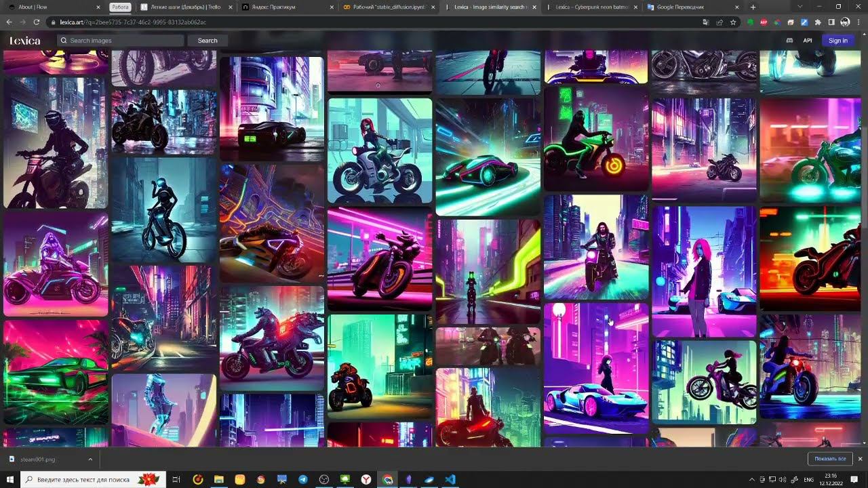Open the green circle extension icon
Screen dimensions: 868x488
[x=751, y=22]
